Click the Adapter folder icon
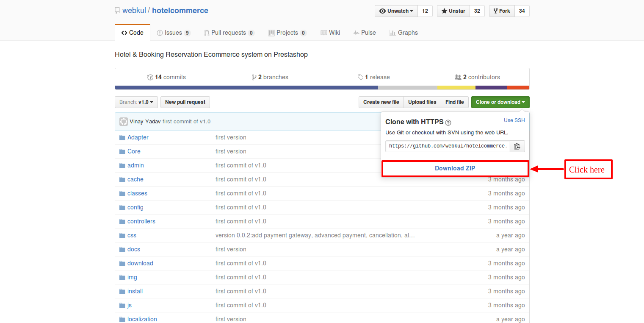Image resolution: width=644 pixels, height=323 pixels. point(122,137)
